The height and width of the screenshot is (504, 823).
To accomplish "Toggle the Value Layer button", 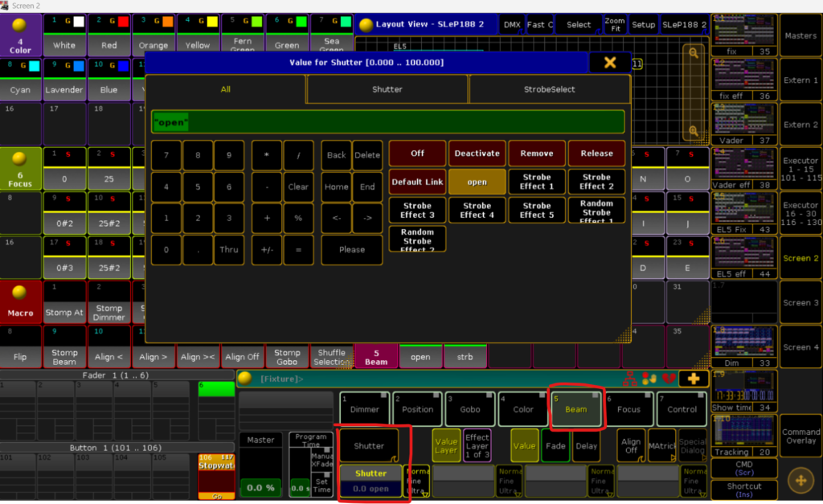I will [x=446, y=445].
